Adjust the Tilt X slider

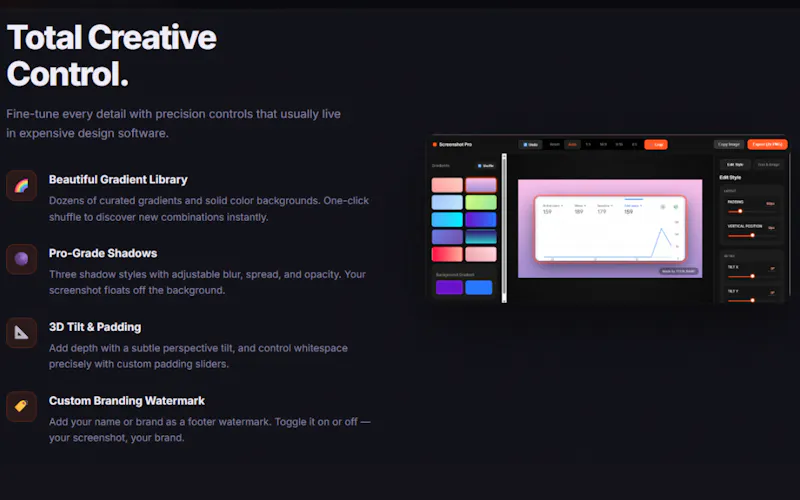click(x=751, y=276)
